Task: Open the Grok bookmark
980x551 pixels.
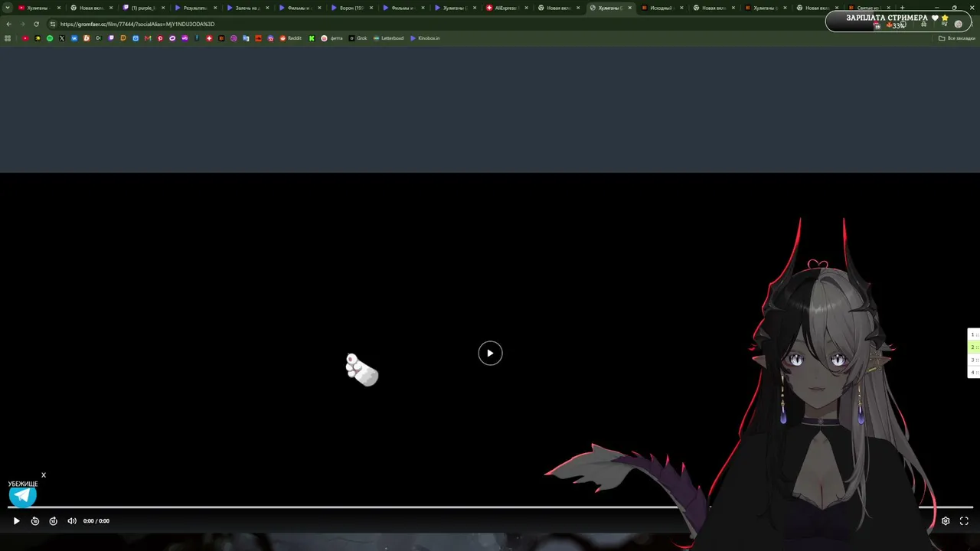Action: (358, 38)
